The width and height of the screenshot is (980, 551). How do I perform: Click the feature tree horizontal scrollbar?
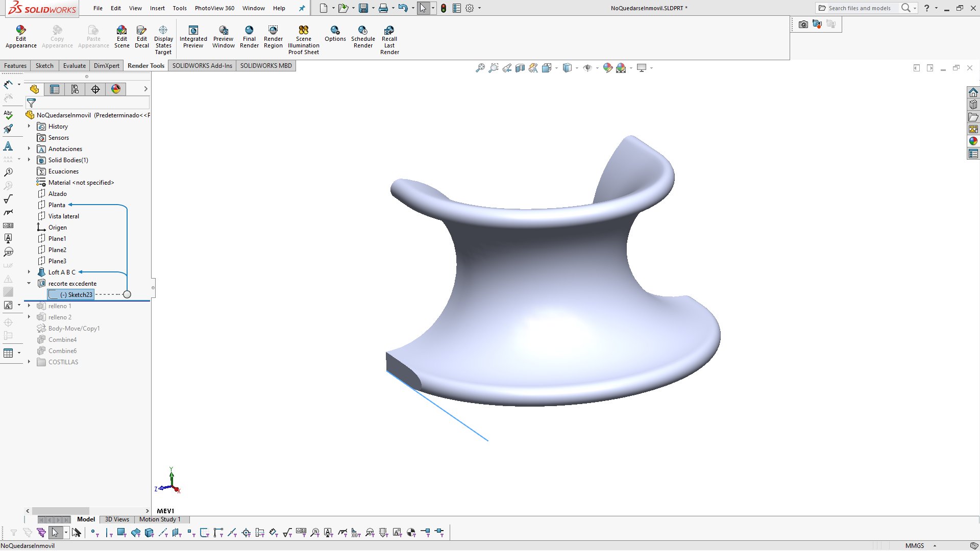click(x=60, y=511)
